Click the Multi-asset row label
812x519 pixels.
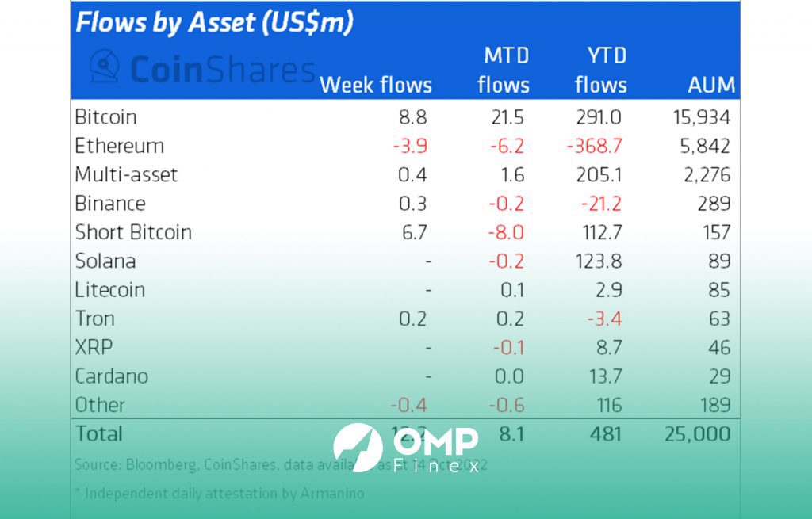click(x=126, y=175)
